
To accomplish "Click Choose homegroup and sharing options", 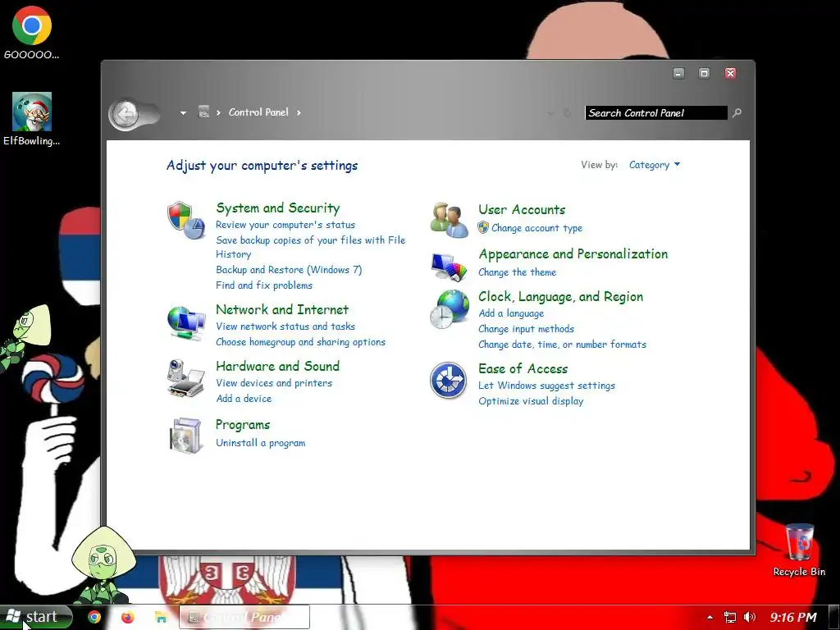I will [300, 342].
